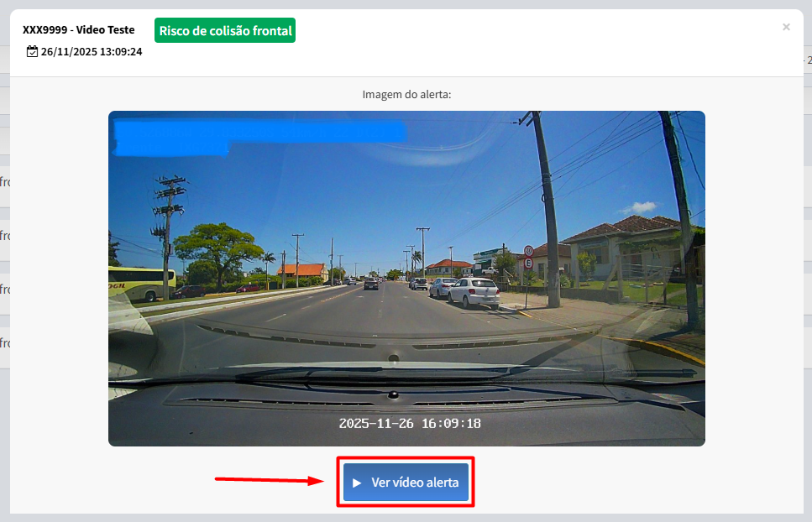The image size is (812, 522).
Task: Open the dashcam alert image on the road
Action: point(406,279)
